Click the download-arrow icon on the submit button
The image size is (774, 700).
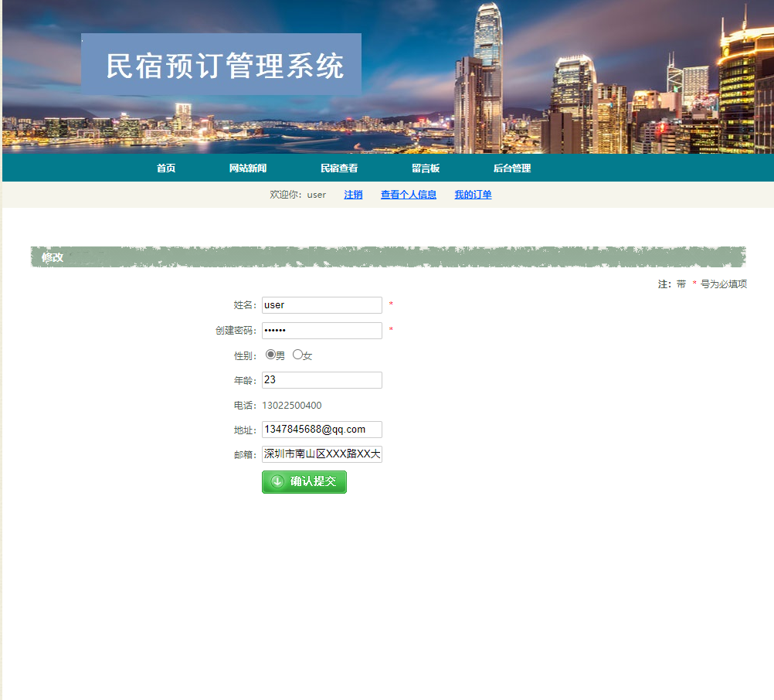coord(278,482)
